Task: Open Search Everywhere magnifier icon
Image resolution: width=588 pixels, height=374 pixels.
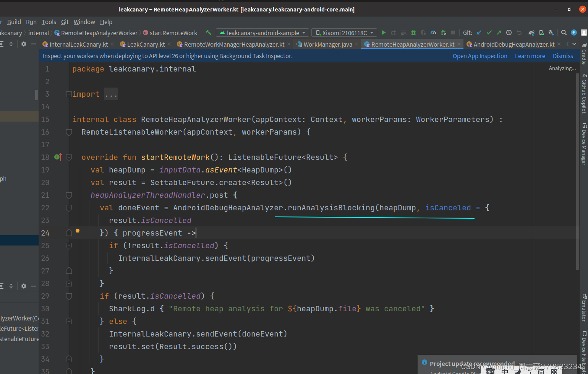Action: [x=564, y=33]
